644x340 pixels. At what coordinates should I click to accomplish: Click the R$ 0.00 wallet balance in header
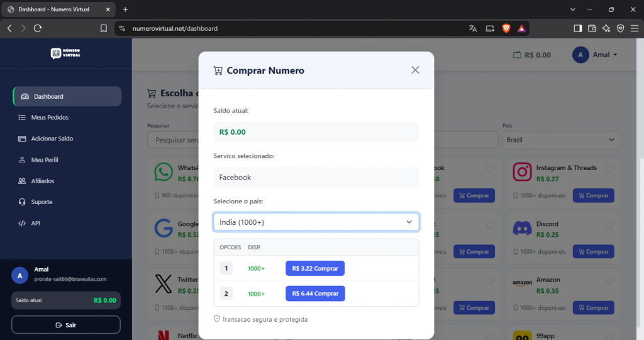532,55
